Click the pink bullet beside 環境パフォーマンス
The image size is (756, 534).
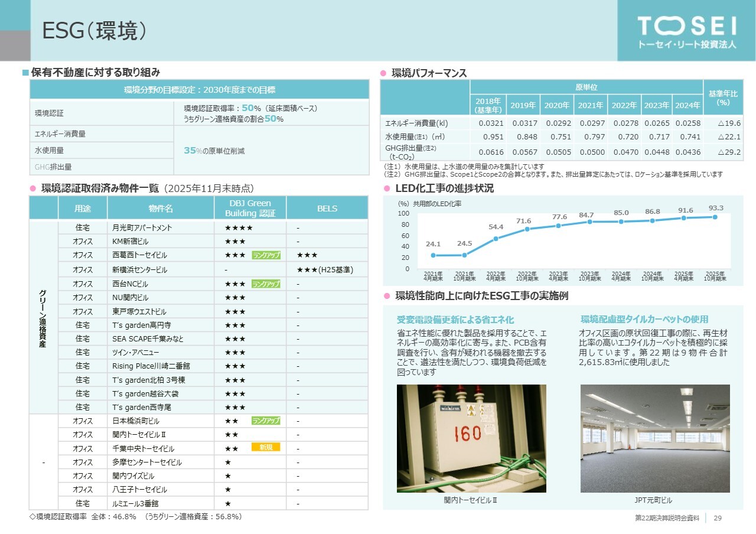point(383,73)
